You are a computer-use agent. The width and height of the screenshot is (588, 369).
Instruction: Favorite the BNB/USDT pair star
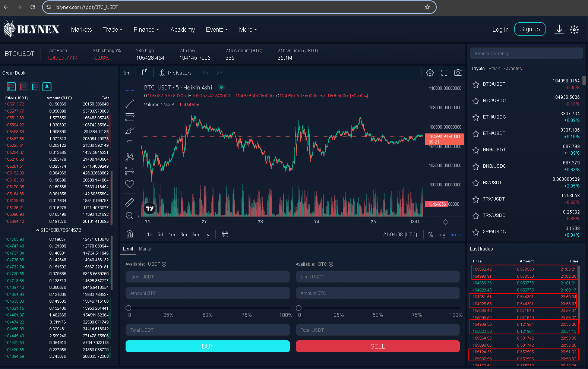476,150
